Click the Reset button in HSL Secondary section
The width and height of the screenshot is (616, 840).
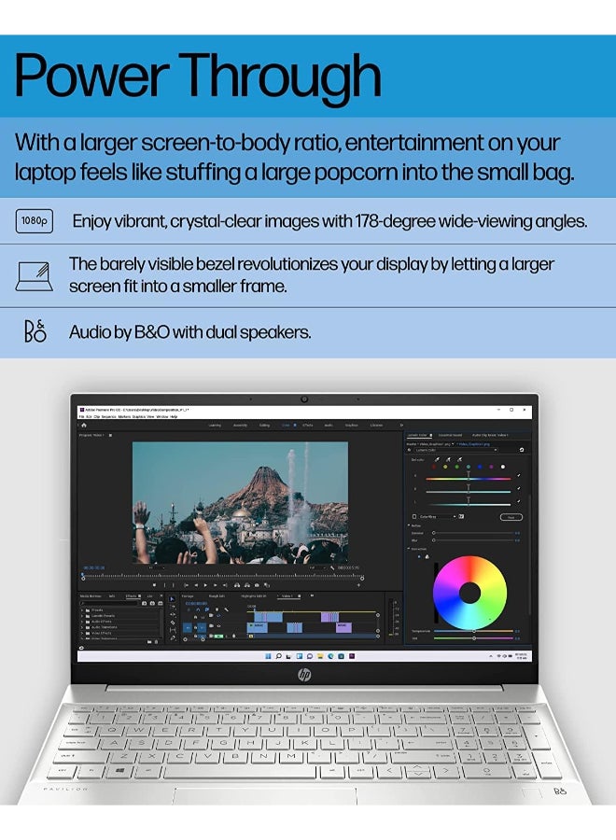pos(511,517)
